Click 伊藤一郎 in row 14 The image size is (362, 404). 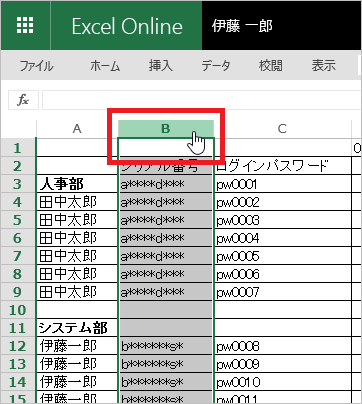[77, 382]
